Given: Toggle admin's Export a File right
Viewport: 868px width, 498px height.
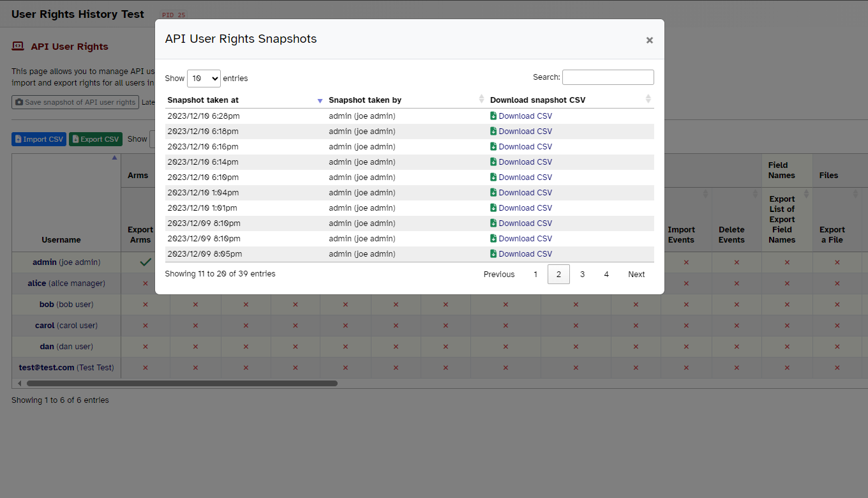Looking at the screenshot, I should [837, 262].
